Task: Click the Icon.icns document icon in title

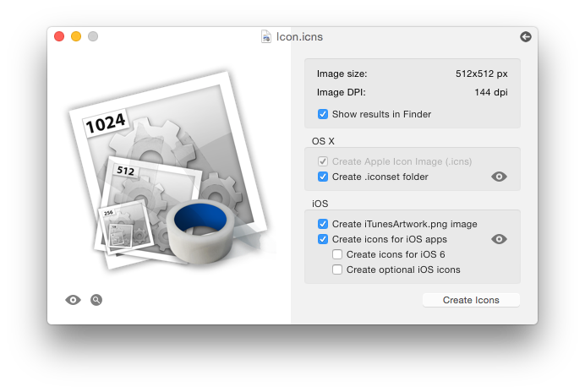Action: click(x=266, y=36)
